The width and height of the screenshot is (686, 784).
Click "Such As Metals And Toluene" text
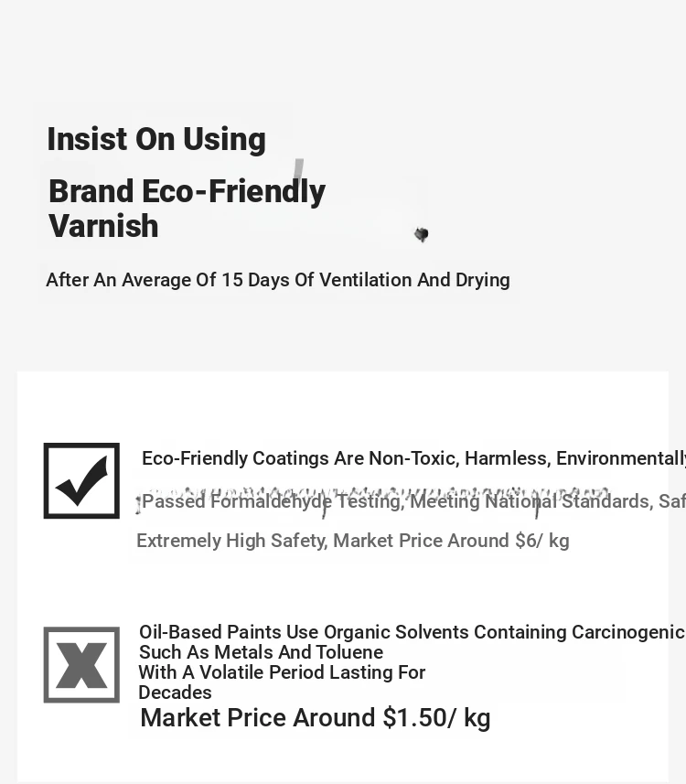(x=261, y=652)
